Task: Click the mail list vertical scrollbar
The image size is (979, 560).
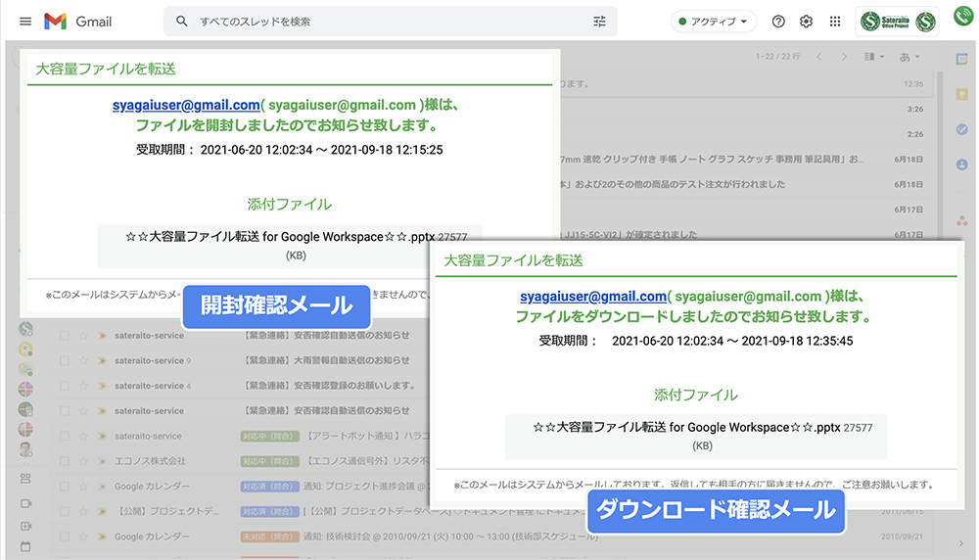Action: tap(940, 156)
